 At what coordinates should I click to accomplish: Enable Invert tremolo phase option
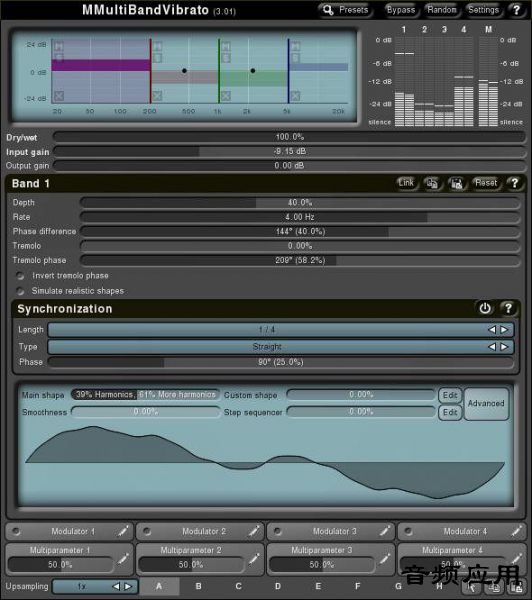pos(20,276)
